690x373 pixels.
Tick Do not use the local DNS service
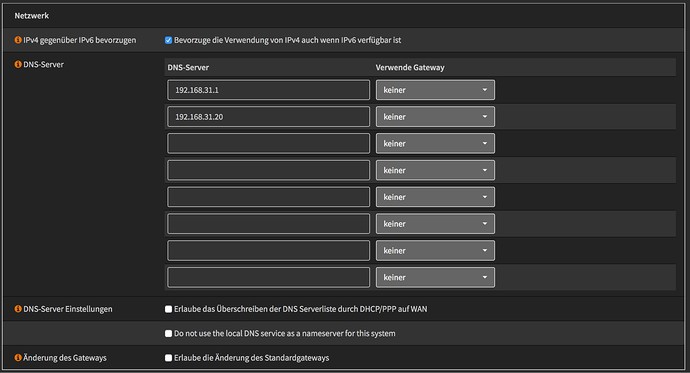click(169, 333)
